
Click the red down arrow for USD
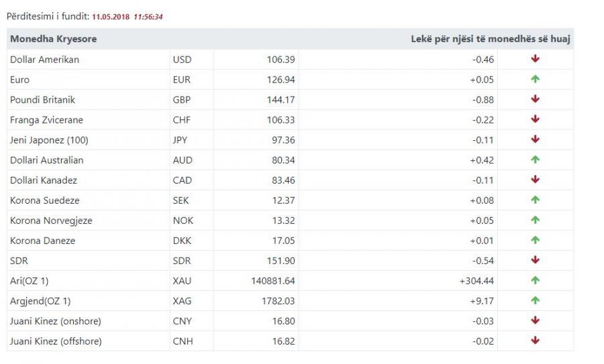coord(535,59)
